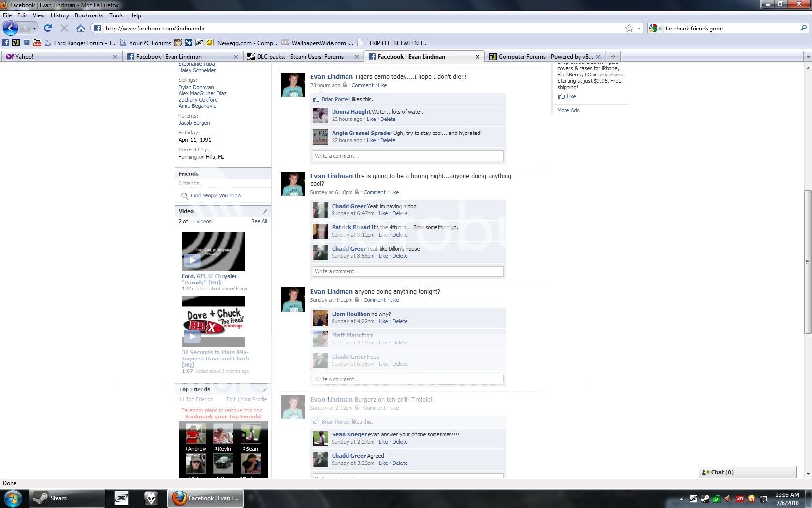The height and width of the screenshot is (508, 812).
Task: Open the YouTube bookmark icon
Action: (37, 43)
